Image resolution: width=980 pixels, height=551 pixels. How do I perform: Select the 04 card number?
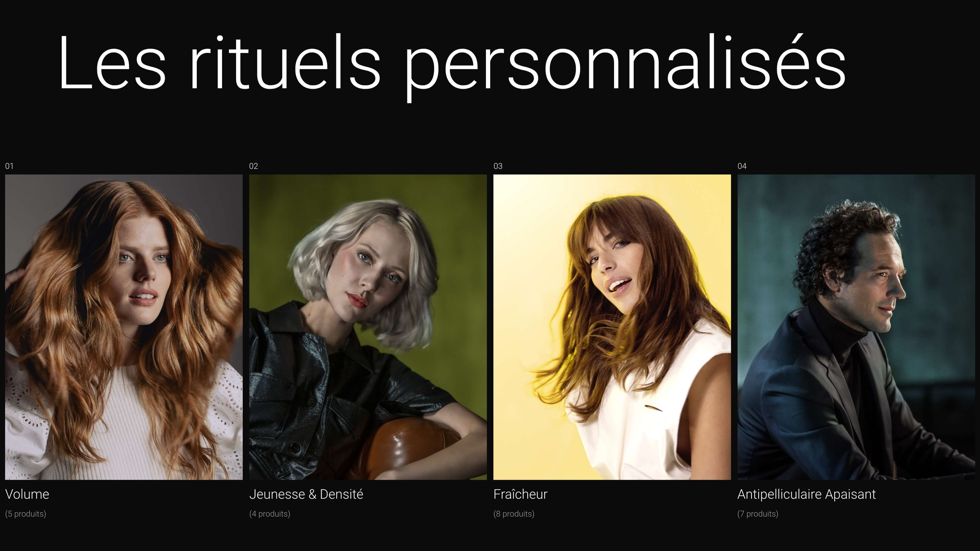(x=742, y=166)
